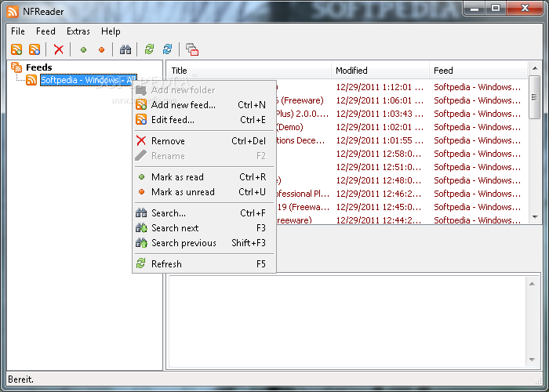Click the orange Mark as unread toolbar dot
This screenshot has height=392, width=549.
tap(101, 49)
